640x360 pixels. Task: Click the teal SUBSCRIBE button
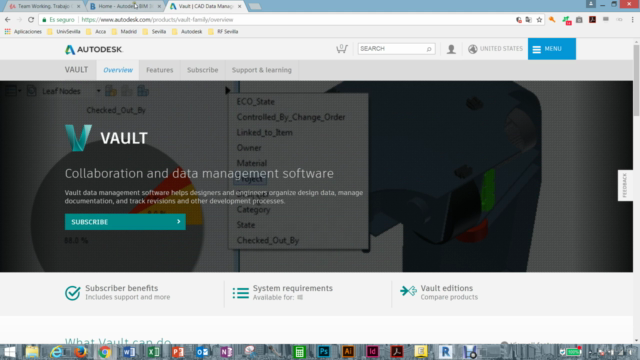pos(125,222)
